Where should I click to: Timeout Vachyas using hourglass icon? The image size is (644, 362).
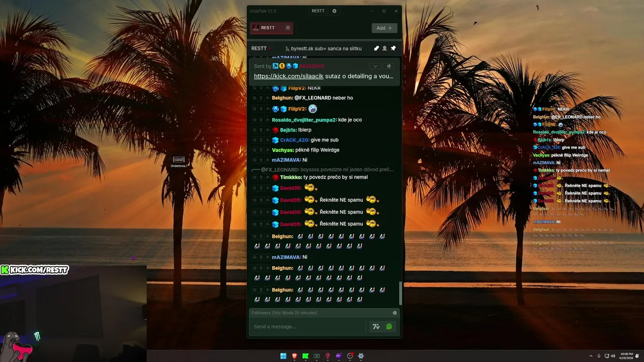261,150
